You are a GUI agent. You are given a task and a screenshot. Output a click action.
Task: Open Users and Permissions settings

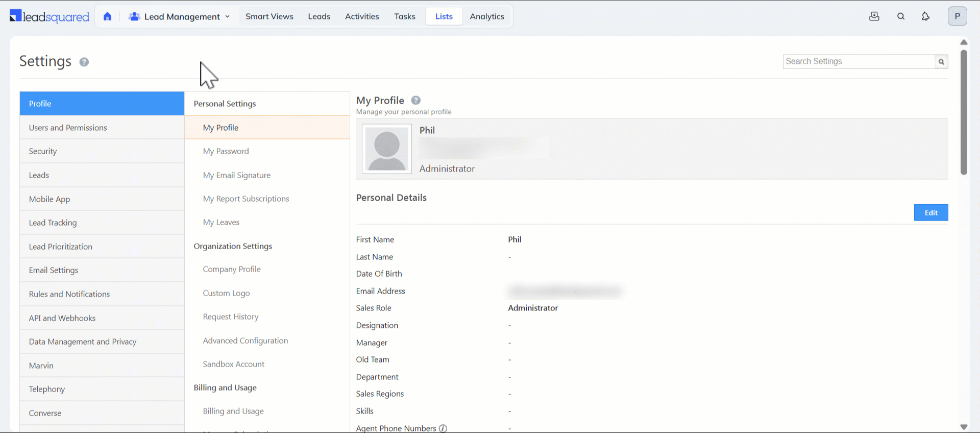102,128
